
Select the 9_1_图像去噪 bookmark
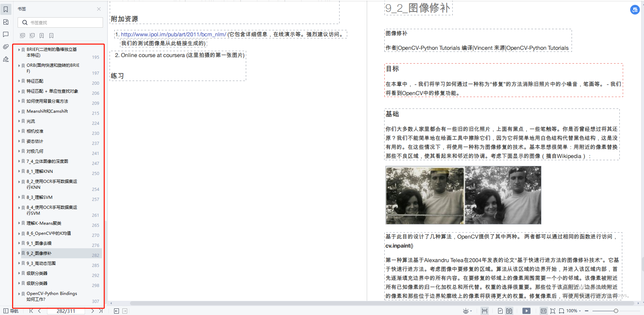coord(39,243)
